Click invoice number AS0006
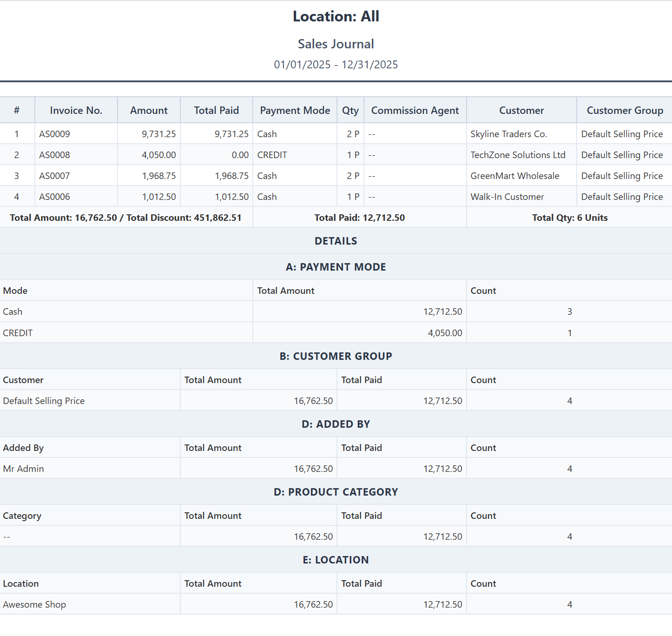Screen dimensions: 672x636 pyautogui.click(x=54, y=197)
